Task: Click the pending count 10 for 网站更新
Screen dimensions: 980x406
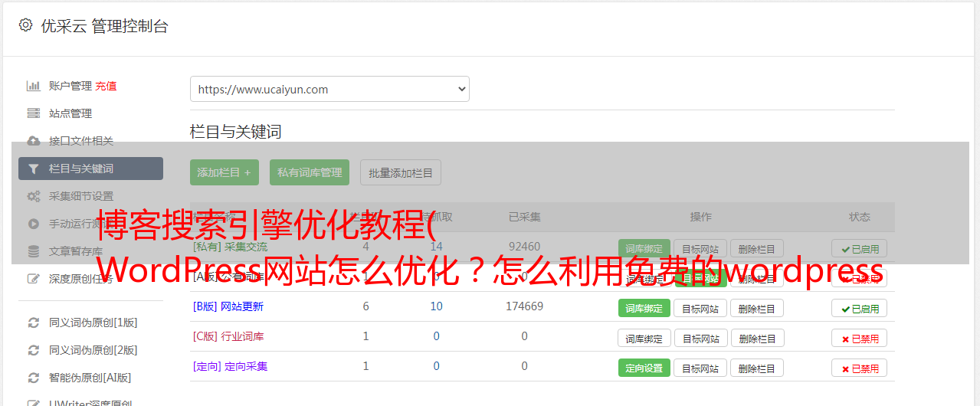Action: point(436,306)
